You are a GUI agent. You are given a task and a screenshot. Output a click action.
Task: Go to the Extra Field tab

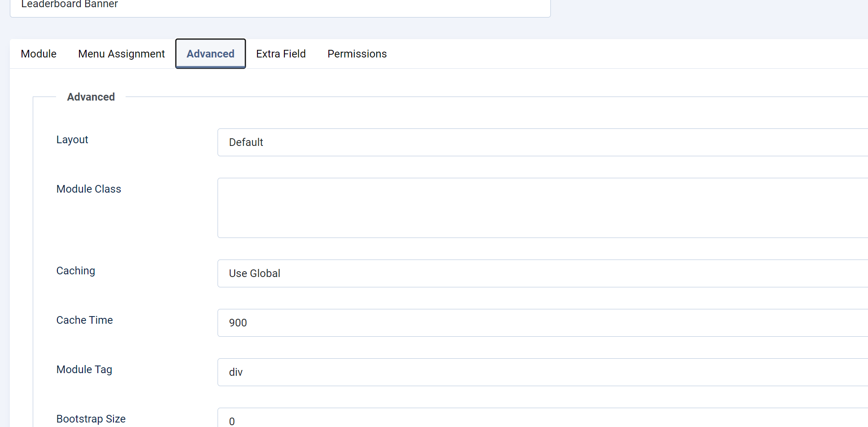pyautogui.click(x=281, y=54)
